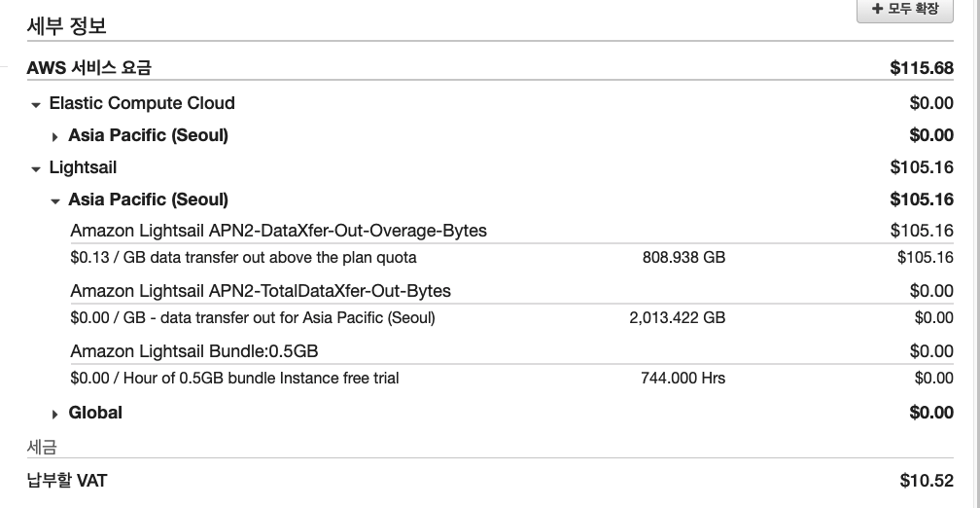Click the 모두 확장 button
Screen dimensions: 980x508
click(x=899, y=10)
